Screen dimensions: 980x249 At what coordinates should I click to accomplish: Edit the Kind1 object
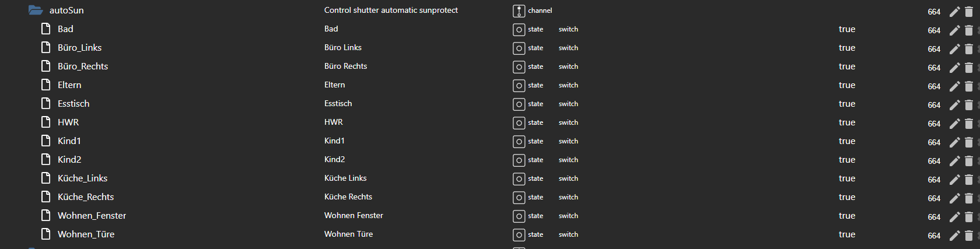tap(954, 142)
